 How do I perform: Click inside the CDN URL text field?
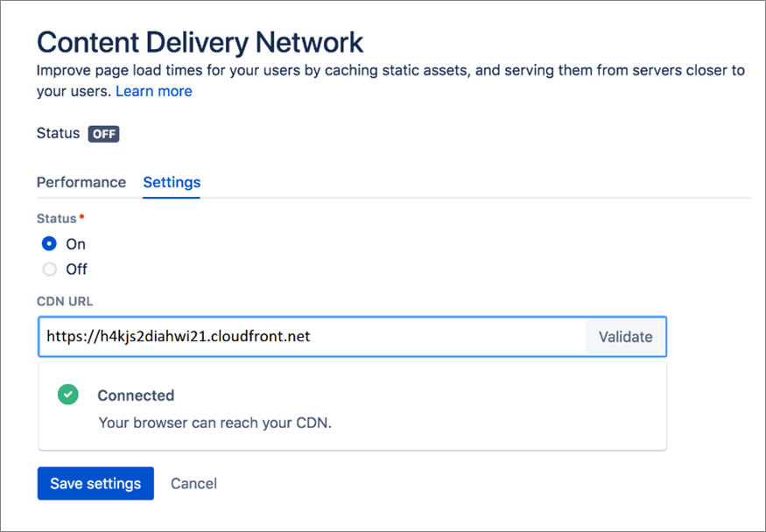(x=306, y=336)
